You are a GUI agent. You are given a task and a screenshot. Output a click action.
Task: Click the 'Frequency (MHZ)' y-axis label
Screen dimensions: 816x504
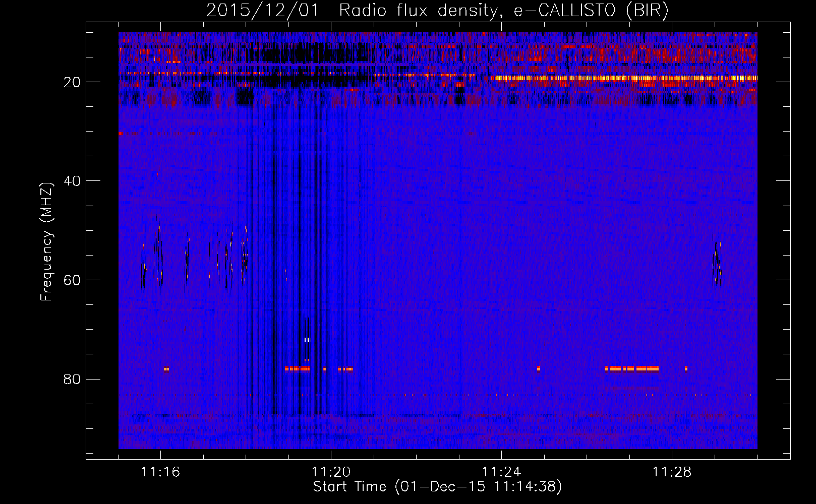(x=46, y=242)
